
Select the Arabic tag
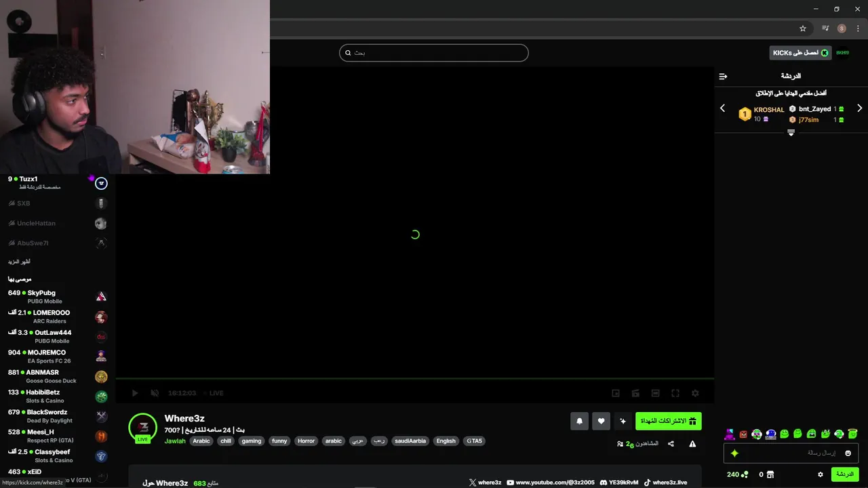pos(201,441)
